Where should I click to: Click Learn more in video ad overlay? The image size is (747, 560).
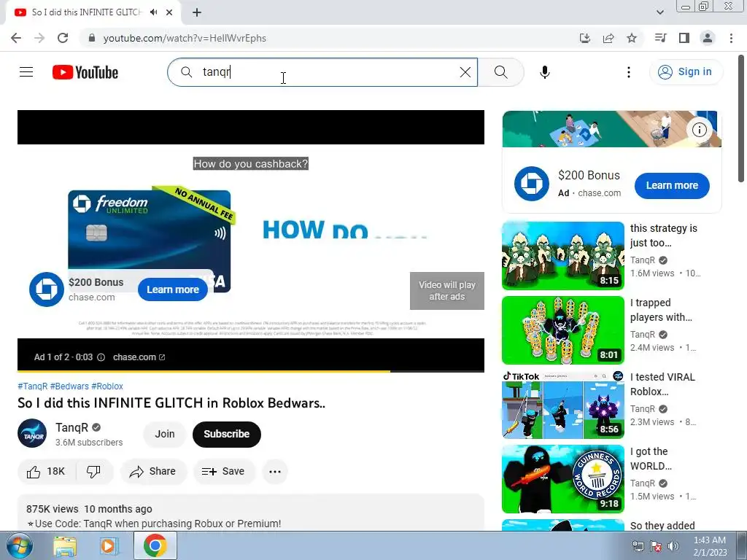pos(173,289)
